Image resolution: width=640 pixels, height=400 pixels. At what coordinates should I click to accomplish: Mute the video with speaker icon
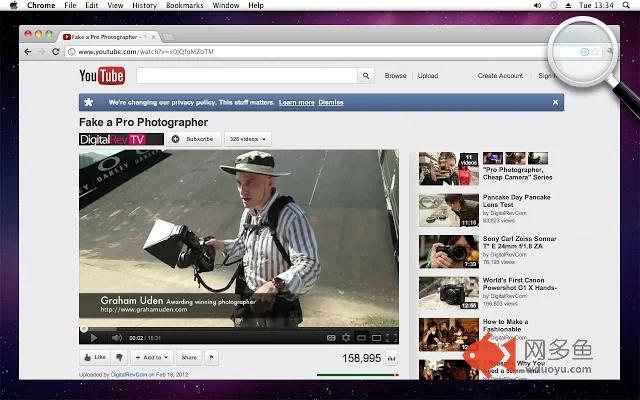(117, 338)
